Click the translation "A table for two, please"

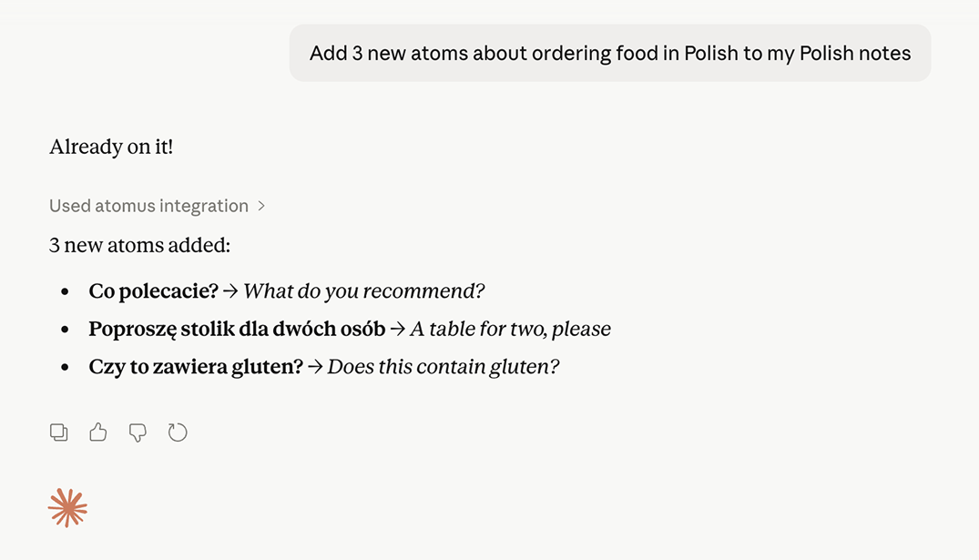click(x=510, y=329)
